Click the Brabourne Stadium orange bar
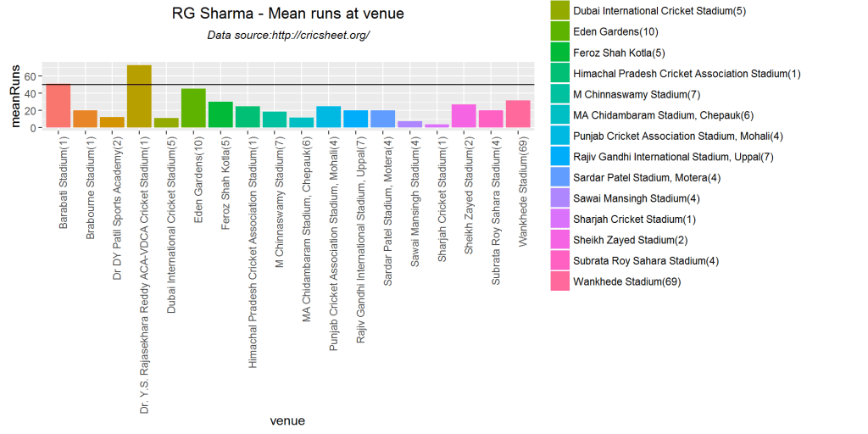The image size is (868, 434). click(86, 120)
